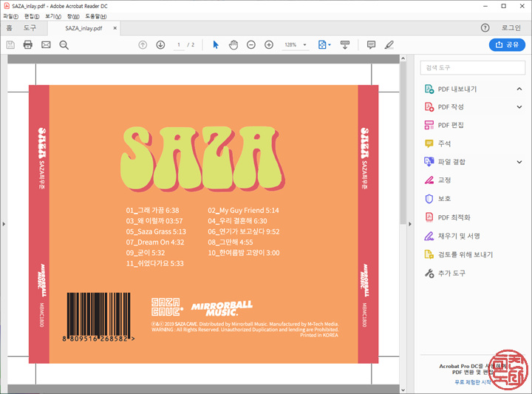
Task: Click the 로그인 sign-in link
Action: [x=511, y=28]
